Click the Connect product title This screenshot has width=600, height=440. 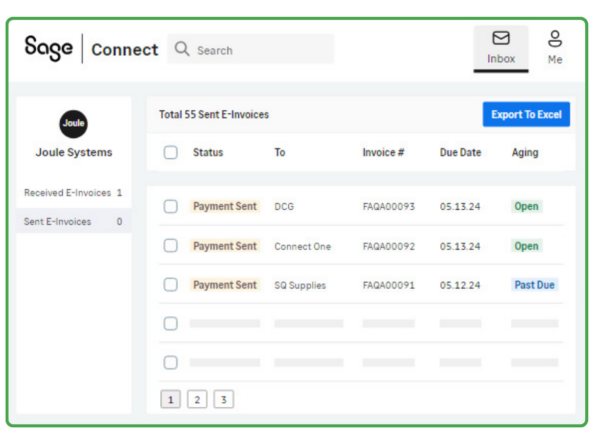pyautogui.click(x=125, y=50)
